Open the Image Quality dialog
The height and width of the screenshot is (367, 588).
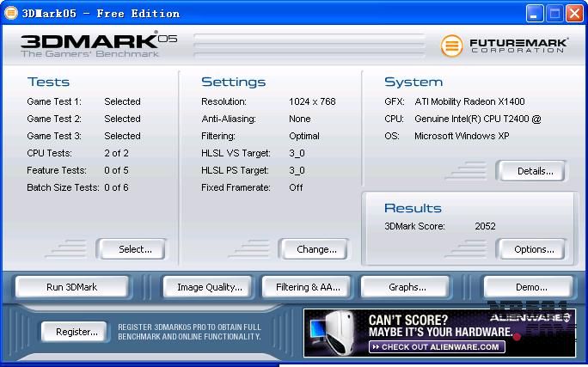[x=210, y=287]
